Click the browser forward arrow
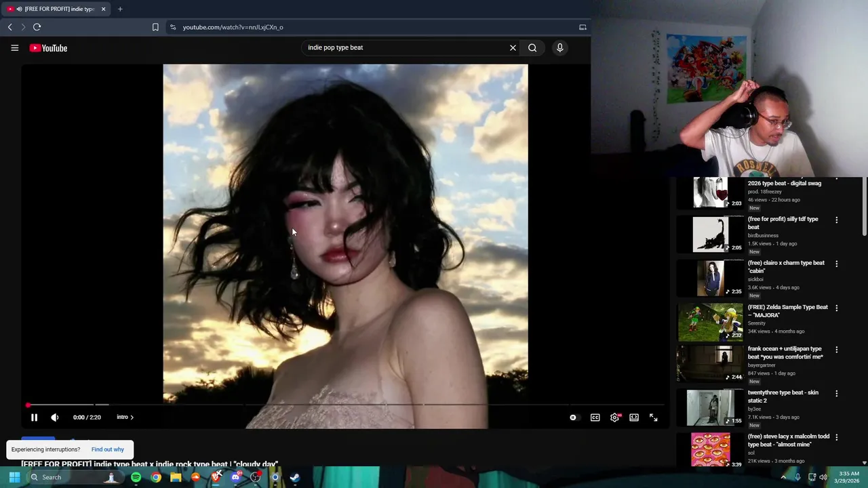868x488 pixels. click(22, 27)
